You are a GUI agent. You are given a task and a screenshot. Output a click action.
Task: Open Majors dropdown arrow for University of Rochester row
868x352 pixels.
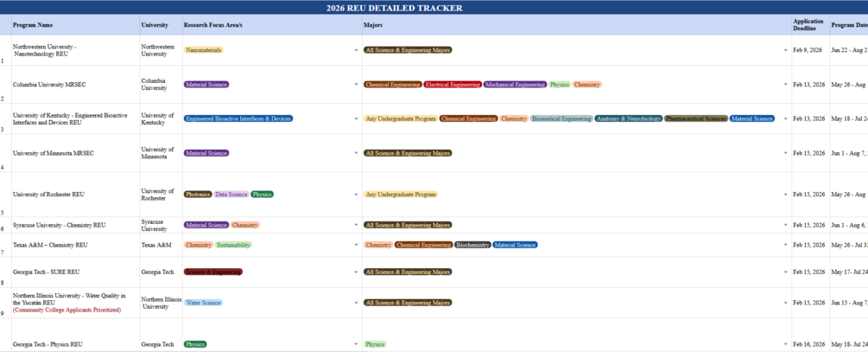[785, 195]
